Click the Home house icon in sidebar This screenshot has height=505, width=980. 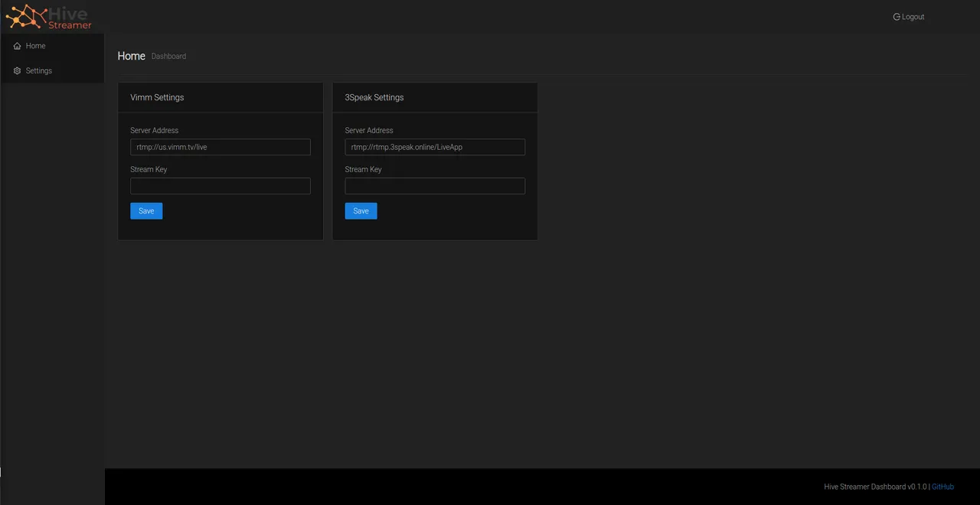pos(18,46)
